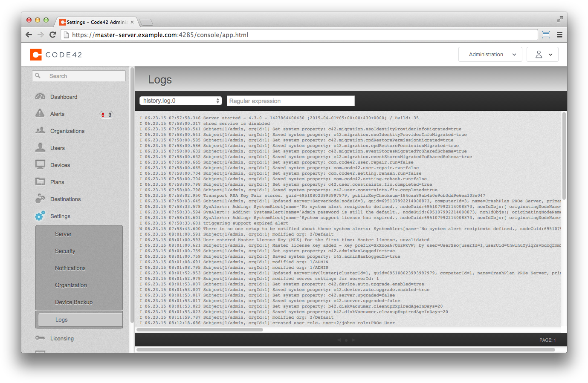Open Licensing via the key icon
588x383 pixels.
tap(40, 338)
